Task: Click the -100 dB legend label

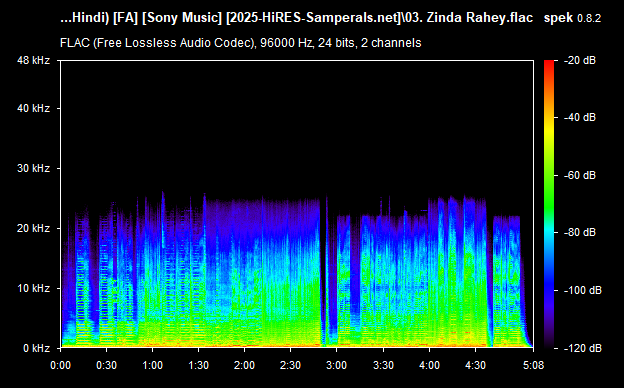Action: tap(583, 290)
